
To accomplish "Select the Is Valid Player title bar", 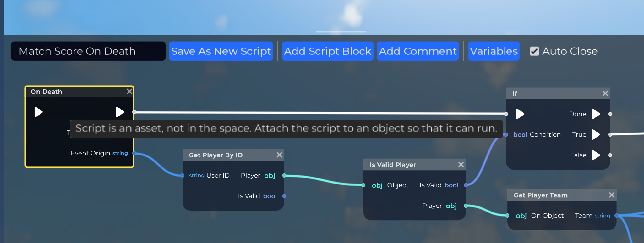I will pyautogui.click(x=415, y=165).
